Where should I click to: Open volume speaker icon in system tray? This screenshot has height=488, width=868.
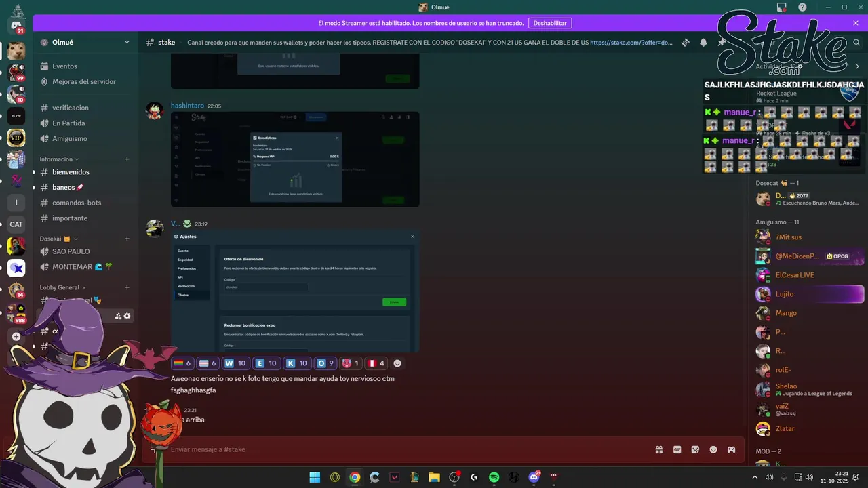click(x=809, y=477)
